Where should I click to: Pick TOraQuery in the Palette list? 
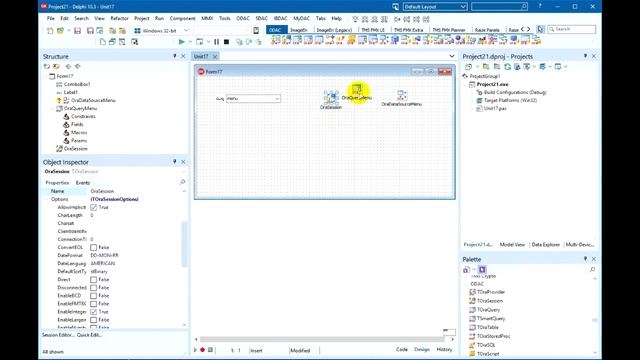(488, 310)
